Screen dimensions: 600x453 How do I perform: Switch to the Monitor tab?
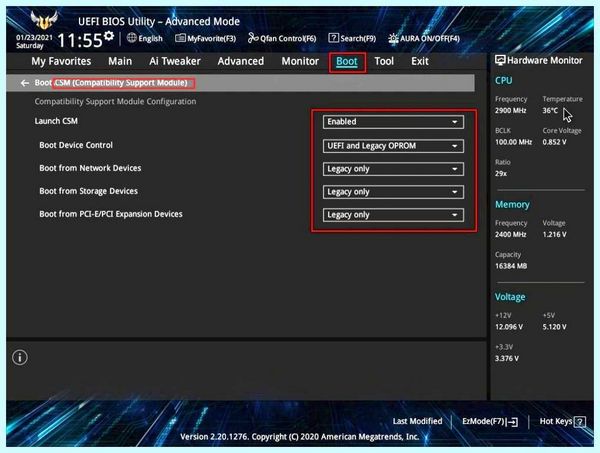(x=300, y=61)
